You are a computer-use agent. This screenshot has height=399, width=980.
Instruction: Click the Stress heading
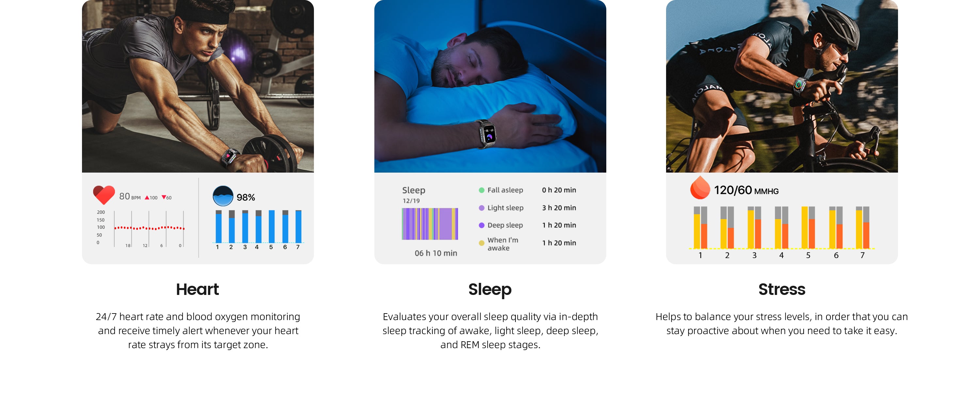[x=781, y=289]
